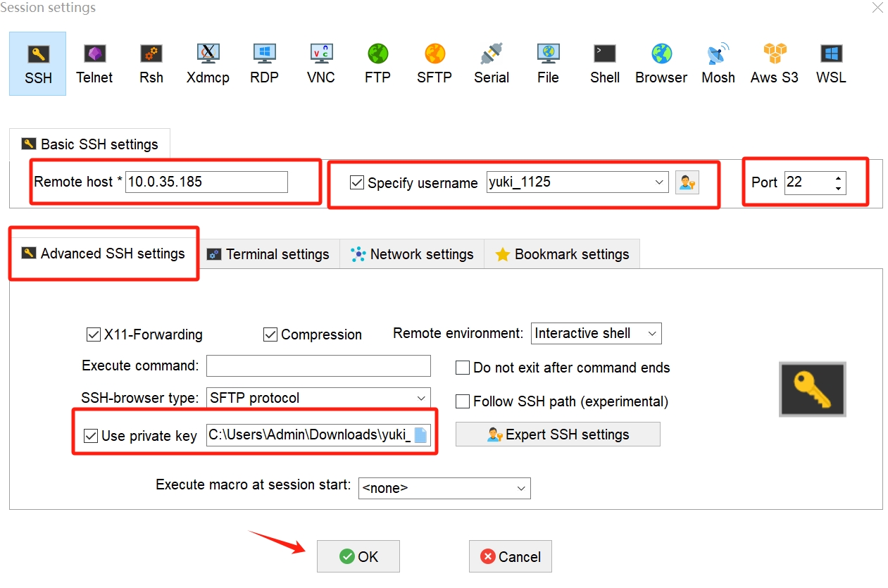Click into the Remote host field
The width and height of the screenshot is (888, 588).
(206, 182)
